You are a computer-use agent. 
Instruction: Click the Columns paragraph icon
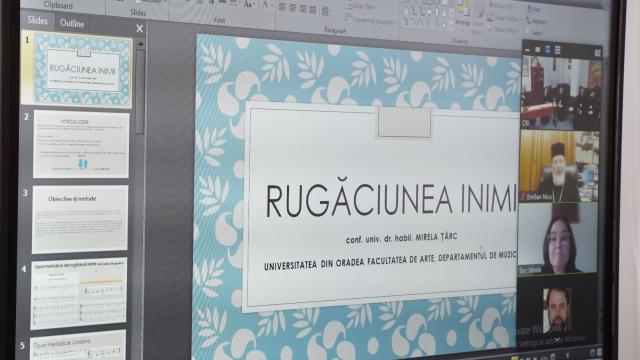pos(325,11)
